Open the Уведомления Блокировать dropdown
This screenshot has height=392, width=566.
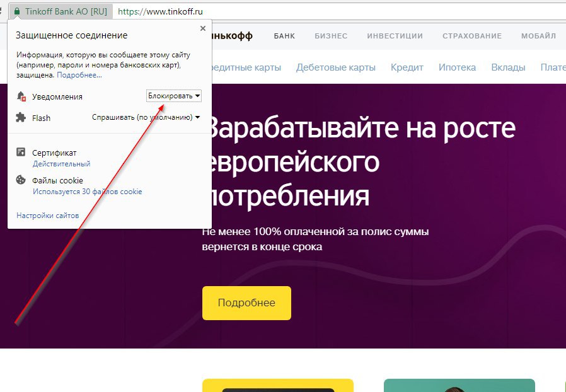174,96
